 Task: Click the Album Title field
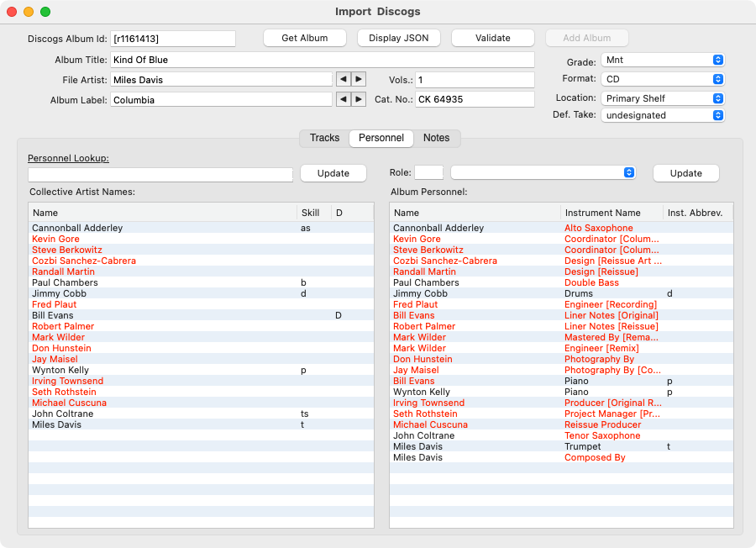coord(323,60)
